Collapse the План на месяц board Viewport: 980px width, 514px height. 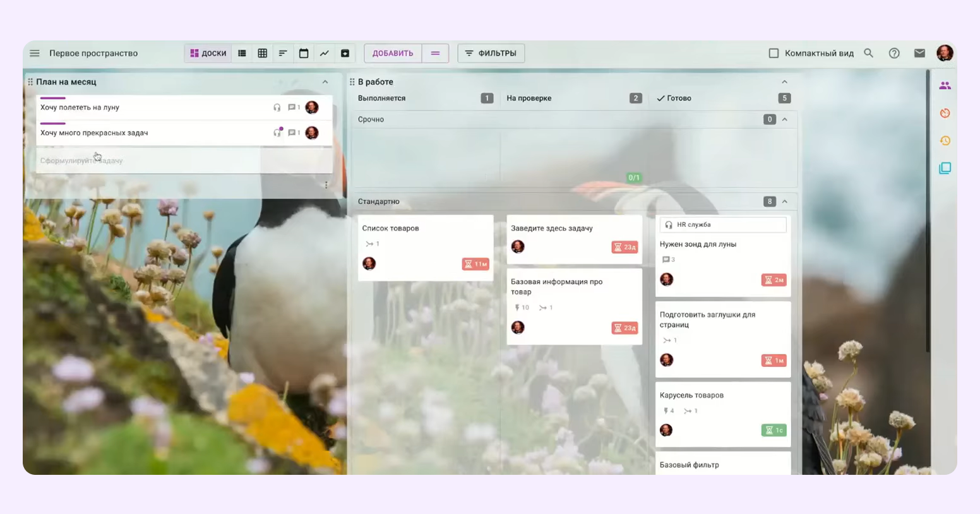pyautogui.click(x=325, y=82)
